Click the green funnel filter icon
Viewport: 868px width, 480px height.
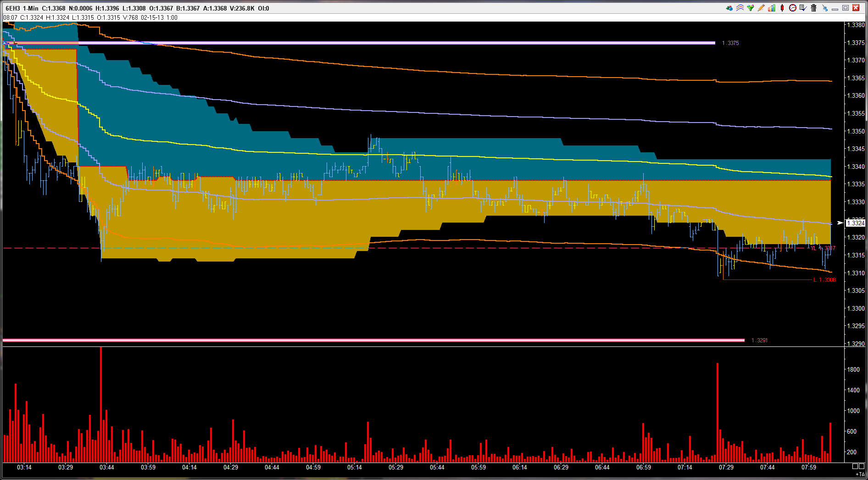(x=751, y=8)
